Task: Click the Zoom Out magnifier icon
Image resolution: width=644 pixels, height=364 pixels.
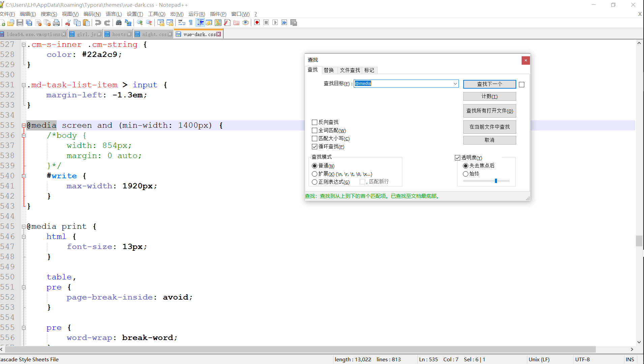Action: click(x=149, y=23)
